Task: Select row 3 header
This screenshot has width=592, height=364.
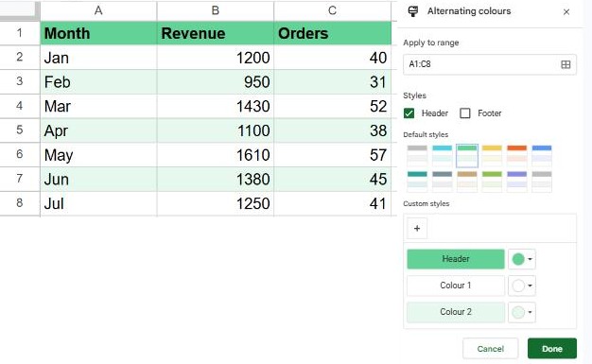Action: tap(20, 81)
